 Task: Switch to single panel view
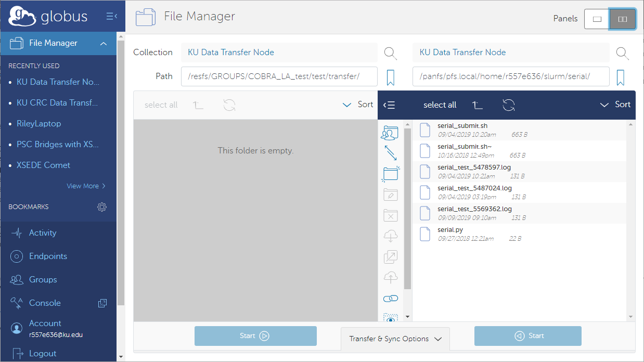[597, 19]
